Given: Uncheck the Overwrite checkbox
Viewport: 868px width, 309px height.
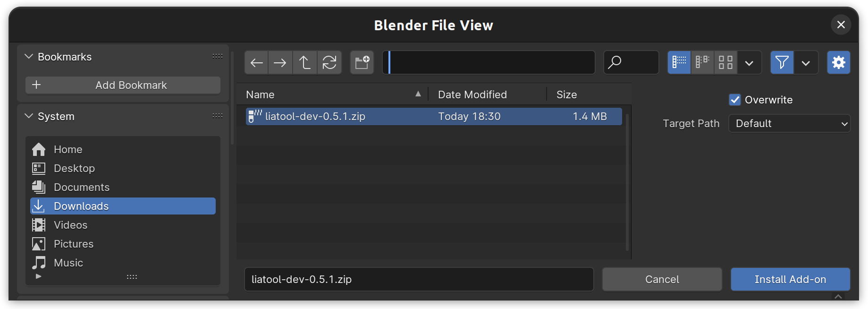Looking at the screenshot, I should point(735,100).
